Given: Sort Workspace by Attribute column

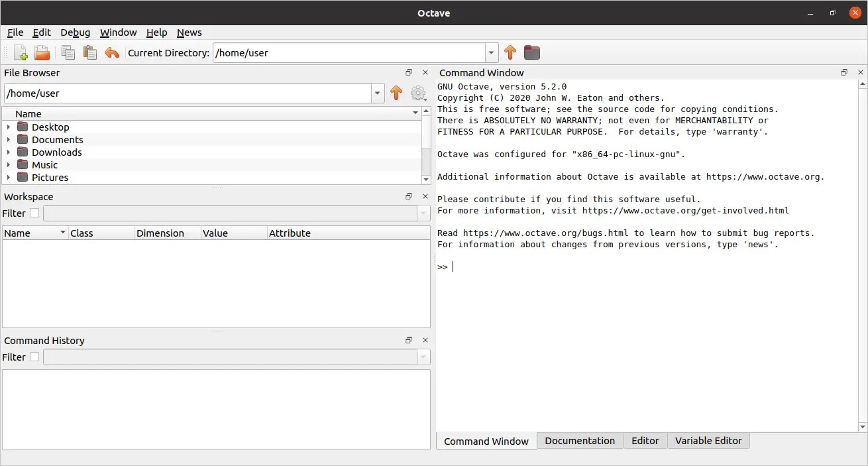Looking at the screenshot, I should tap(349, 233).
